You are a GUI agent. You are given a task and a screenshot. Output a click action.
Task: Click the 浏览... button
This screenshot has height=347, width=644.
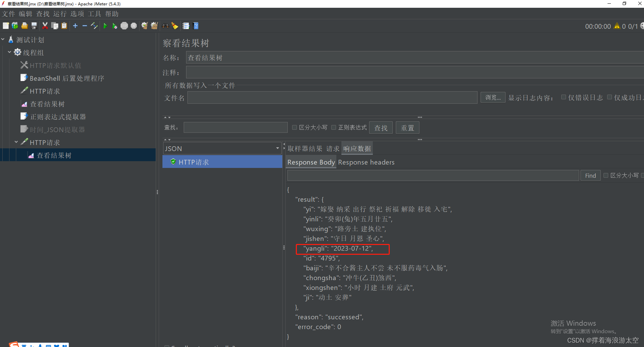[x=493, y=98]
